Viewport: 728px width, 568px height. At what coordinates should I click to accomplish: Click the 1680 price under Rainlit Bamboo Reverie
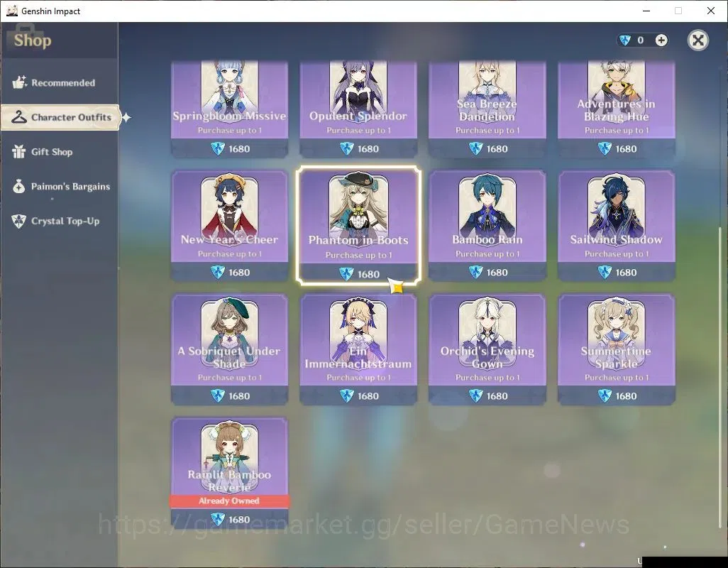click(x=239, y=520)
